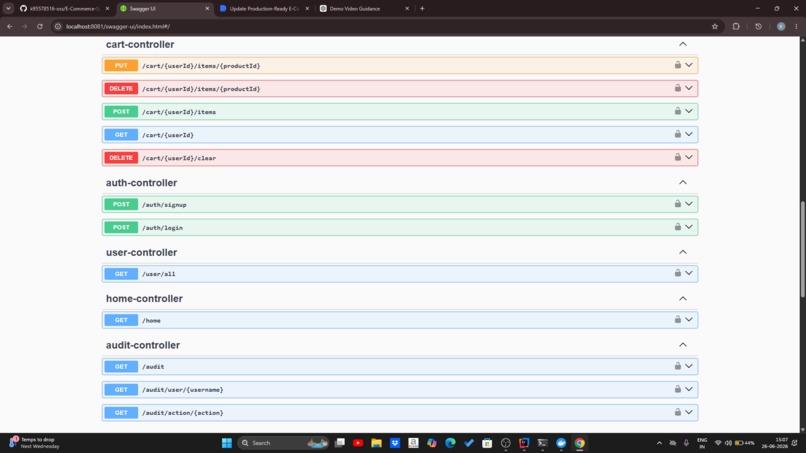Click the /audit/user/{username} path text
The image size is (806, 453).
(x=182, y=390)
